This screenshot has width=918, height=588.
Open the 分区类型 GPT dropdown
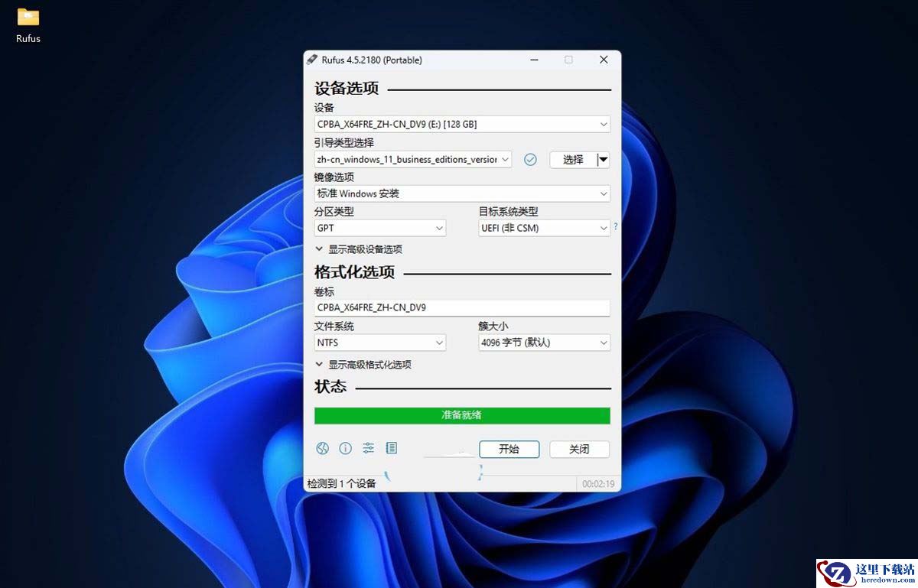point(380,228)
